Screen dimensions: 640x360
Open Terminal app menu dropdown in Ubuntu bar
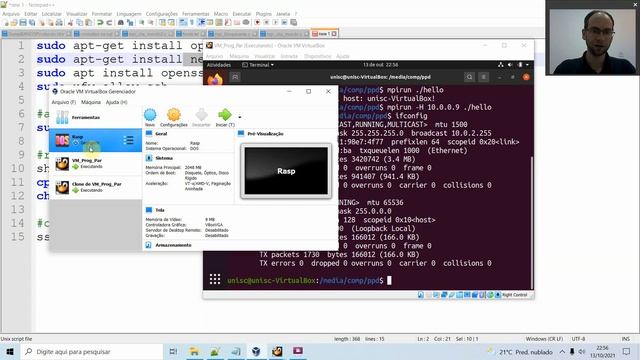click(x=258, y=65)
